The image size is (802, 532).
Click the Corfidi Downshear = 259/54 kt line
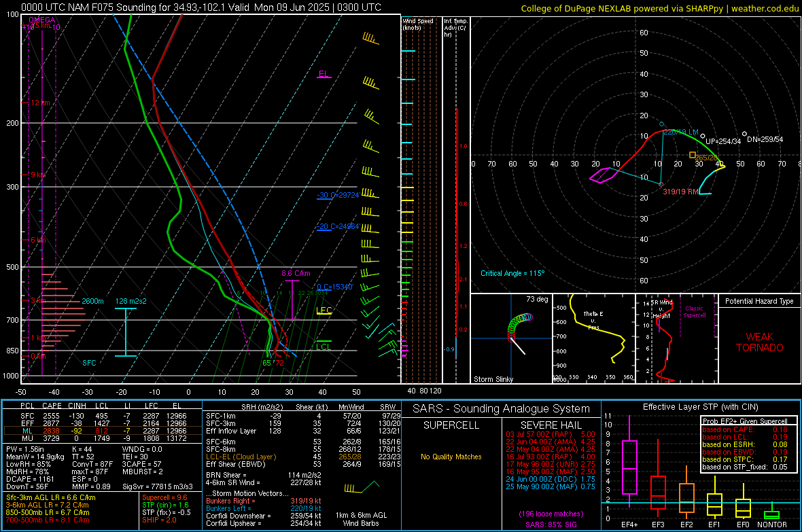click(x=263, y=516)
